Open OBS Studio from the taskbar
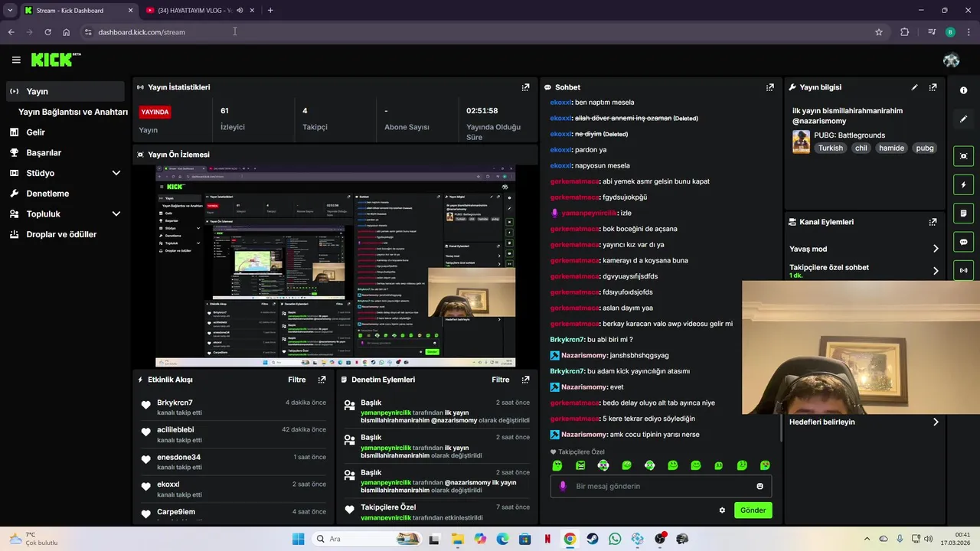 tap(660, 539)
